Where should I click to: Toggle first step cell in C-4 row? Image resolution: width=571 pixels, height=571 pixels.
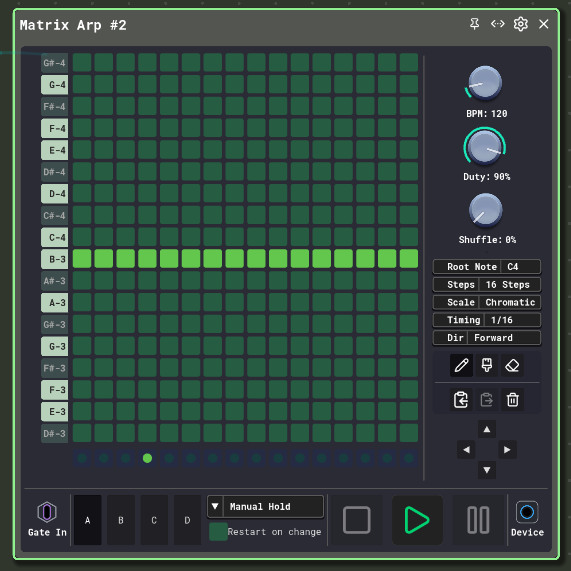pos(82,237)
